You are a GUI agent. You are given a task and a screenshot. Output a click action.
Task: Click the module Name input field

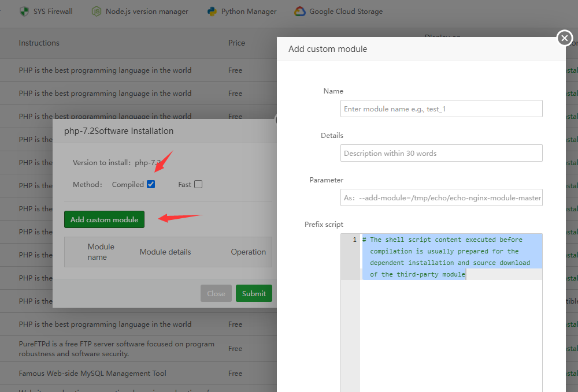(441, 109)
